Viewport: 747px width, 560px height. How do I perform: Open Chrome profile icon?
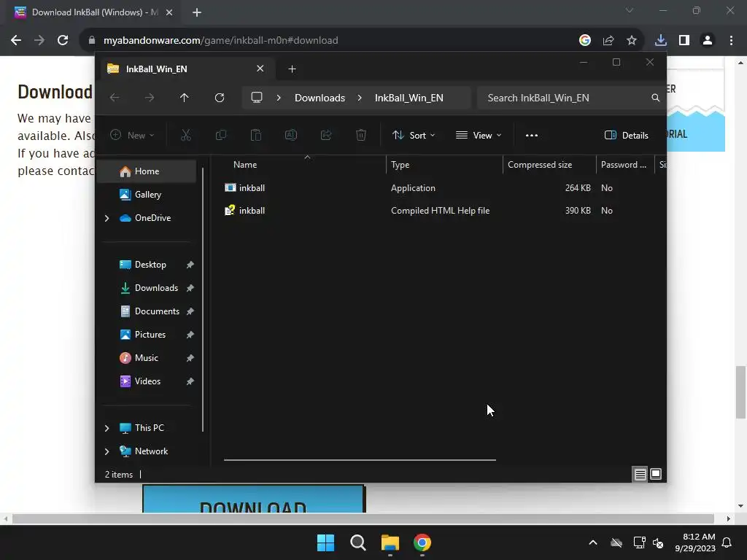pos(708,41)
